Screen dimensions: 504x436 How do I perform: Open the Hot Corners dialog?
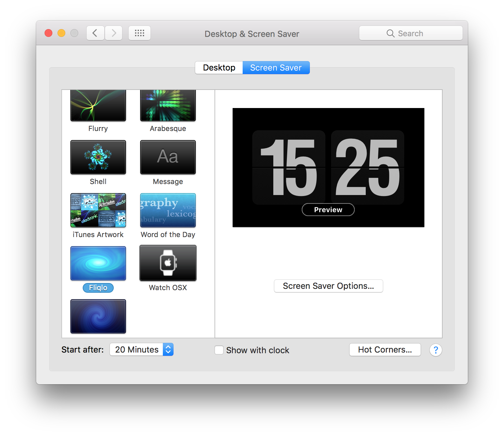click(385, 349)
